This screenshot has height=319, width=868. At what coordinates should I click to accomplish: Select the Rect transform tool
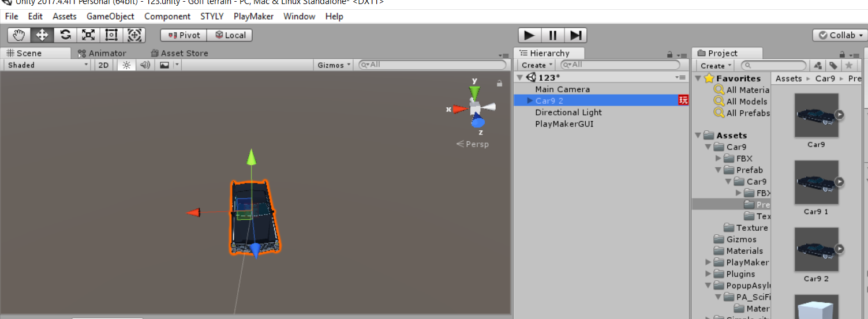pyautogui.click(x=111, y=35)
